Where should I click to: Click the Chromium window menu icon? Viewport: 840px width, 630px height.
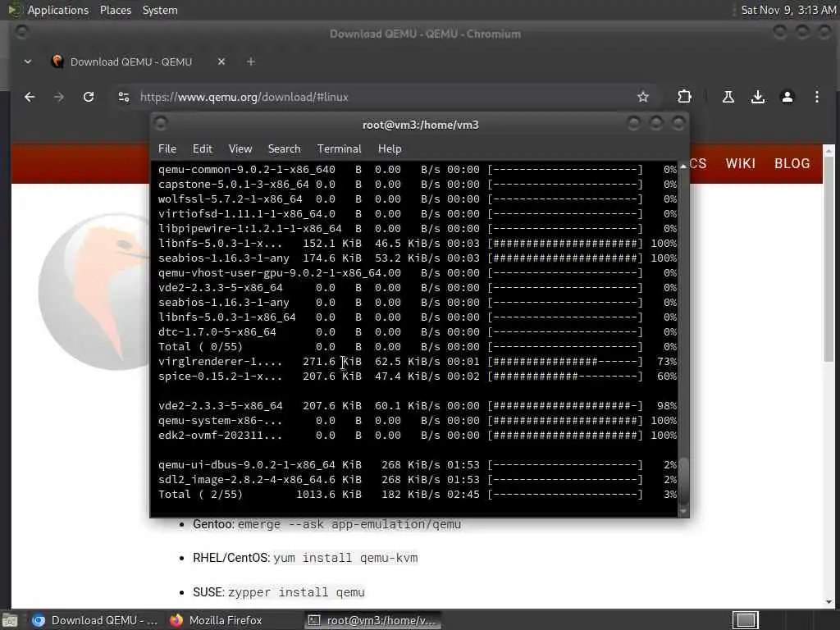pyautogui.click(x=21, y=33)
